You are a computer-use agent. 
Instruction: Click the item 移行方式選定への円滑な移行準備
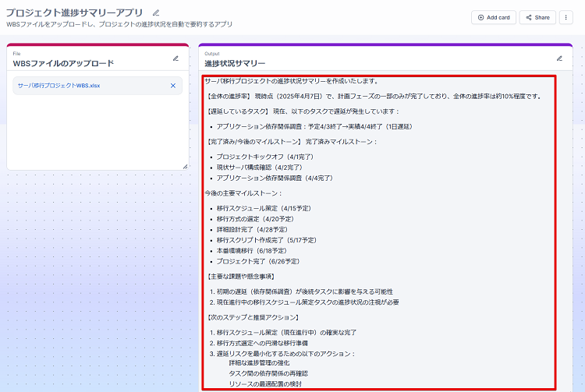(x=262, y=343)
